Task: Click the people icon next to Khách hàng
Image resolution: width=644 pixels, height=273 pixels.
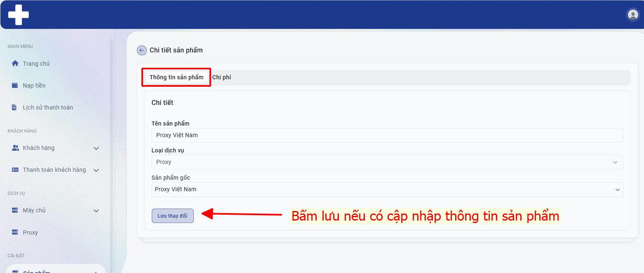Action: [16, 148]
